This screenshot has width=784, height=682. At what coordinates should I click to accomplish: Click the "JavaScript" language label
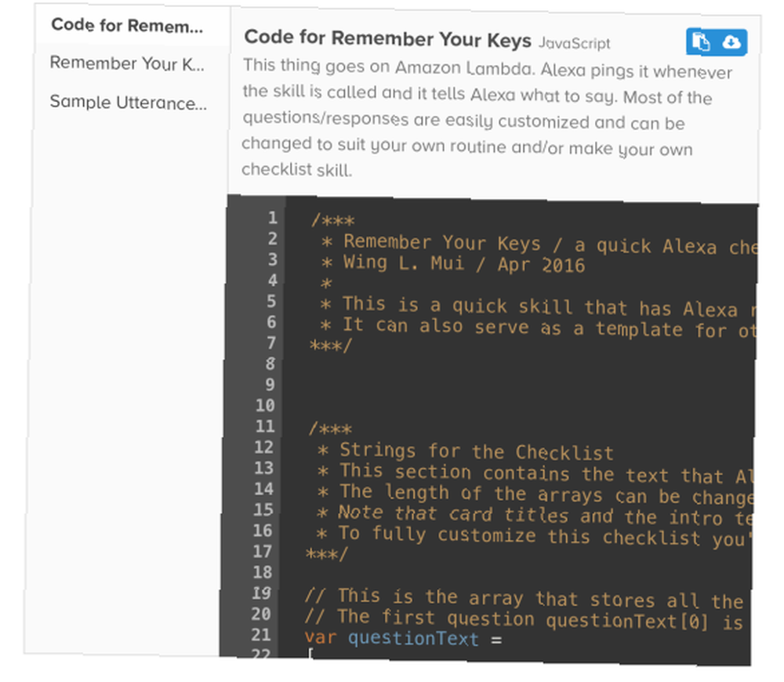coord(574,43)
